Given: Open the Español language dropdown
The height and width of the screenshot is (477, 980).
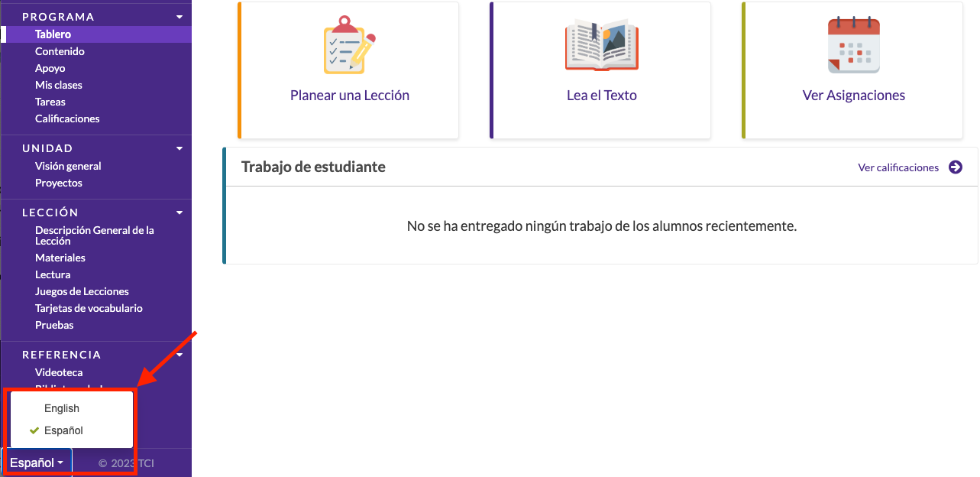Looking at the screenshot, I should 36,462.
